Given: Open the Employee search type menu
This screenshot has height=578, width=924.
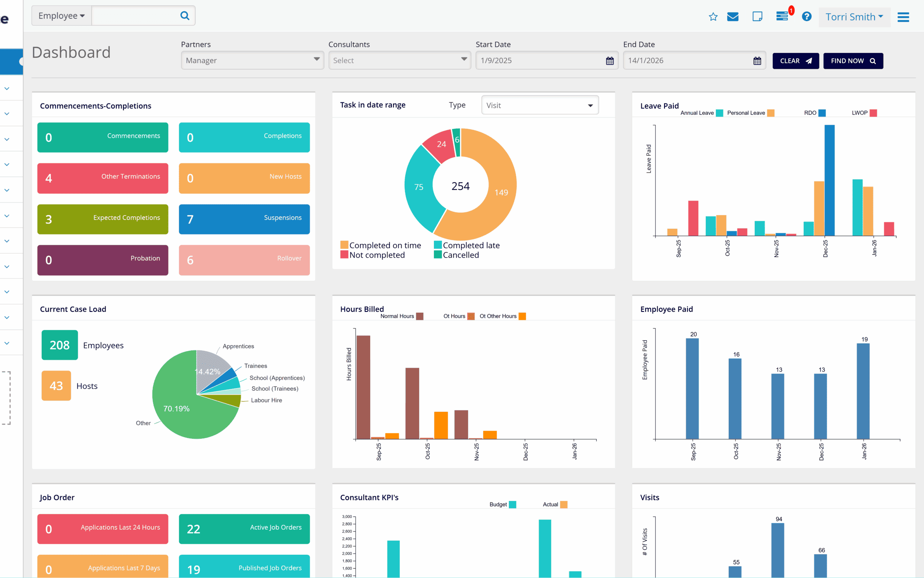Looking at the screenshot, I should 61,16.
